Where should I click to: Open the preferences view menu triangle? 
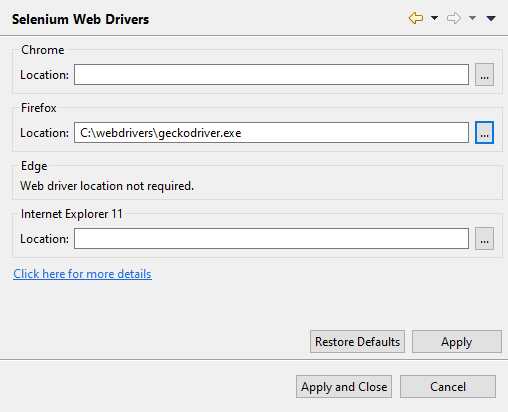point(491,18)
